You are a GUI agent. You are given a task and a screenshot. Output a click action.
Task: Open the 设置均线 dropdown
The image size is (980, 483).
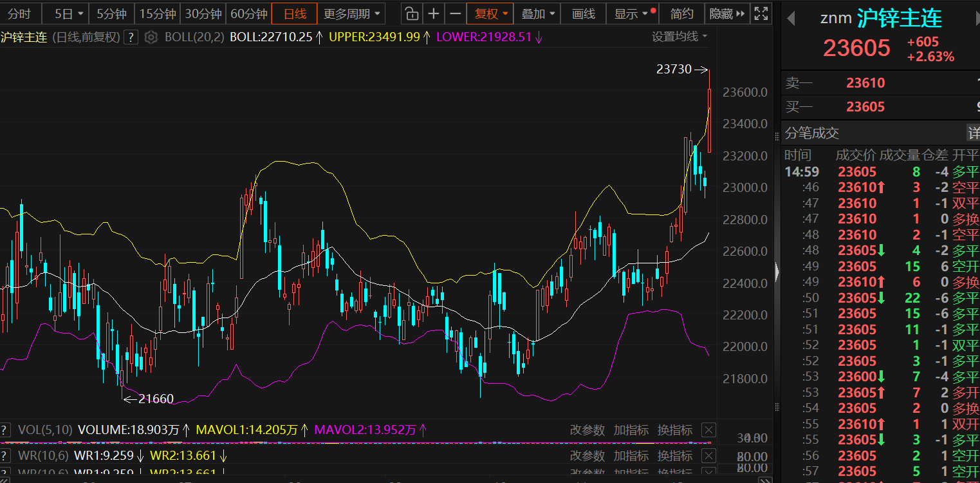(x=679, y=37)
